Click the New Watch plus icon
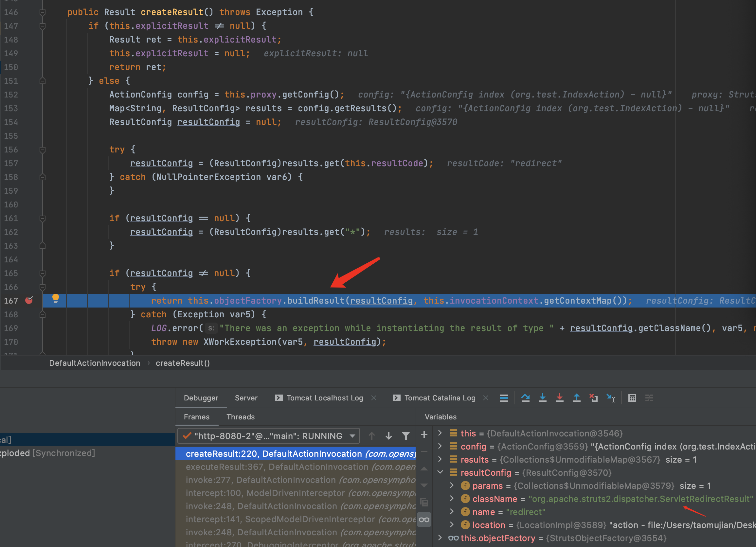 424,434
